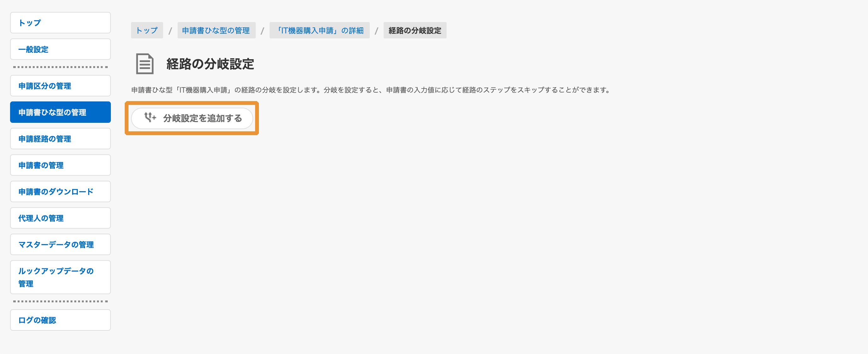Select 申請書ひな型の管理 in sidebar
The image size is (868, 354).
click(x=60, y=112)
